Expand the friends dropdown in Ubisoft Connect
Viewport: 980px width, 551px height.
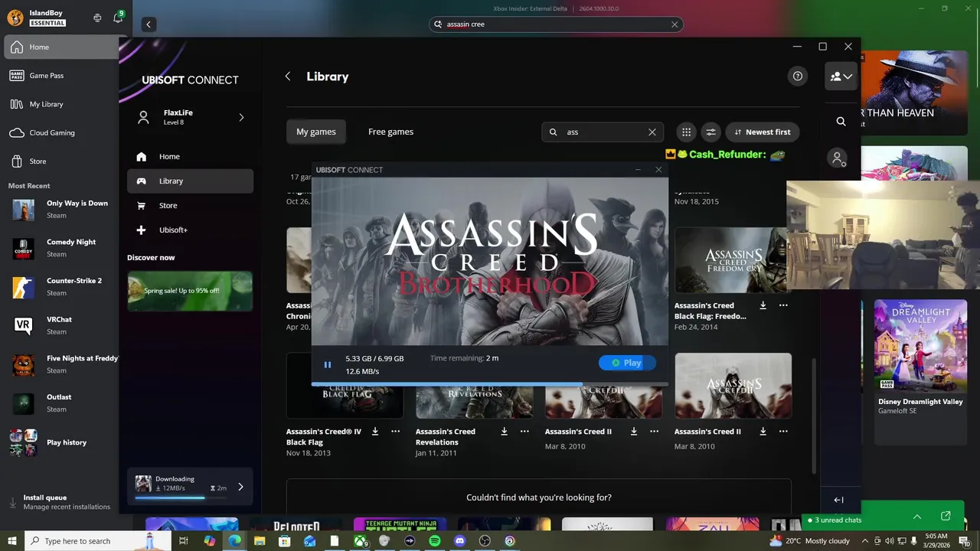[841, 77]
